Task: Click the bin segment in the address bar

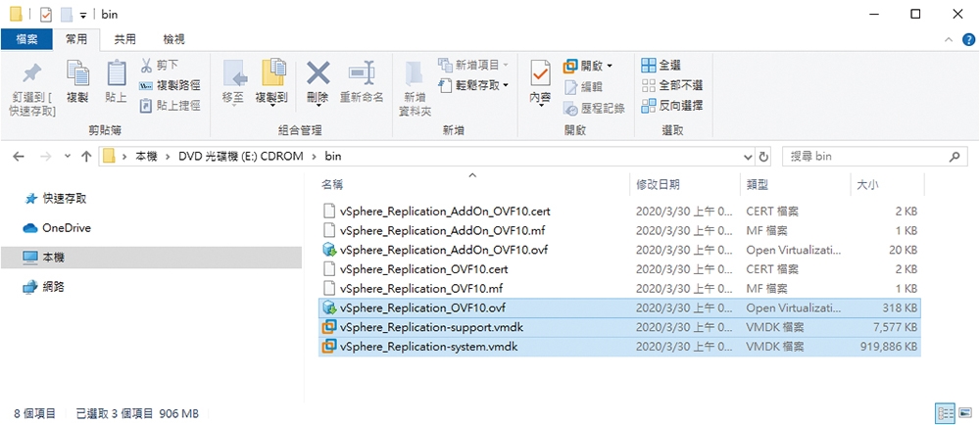Action: pos(333,157)
